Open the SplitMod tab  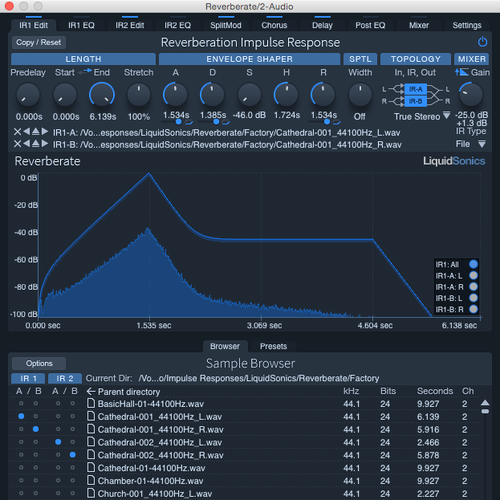(x=226, y=25)
